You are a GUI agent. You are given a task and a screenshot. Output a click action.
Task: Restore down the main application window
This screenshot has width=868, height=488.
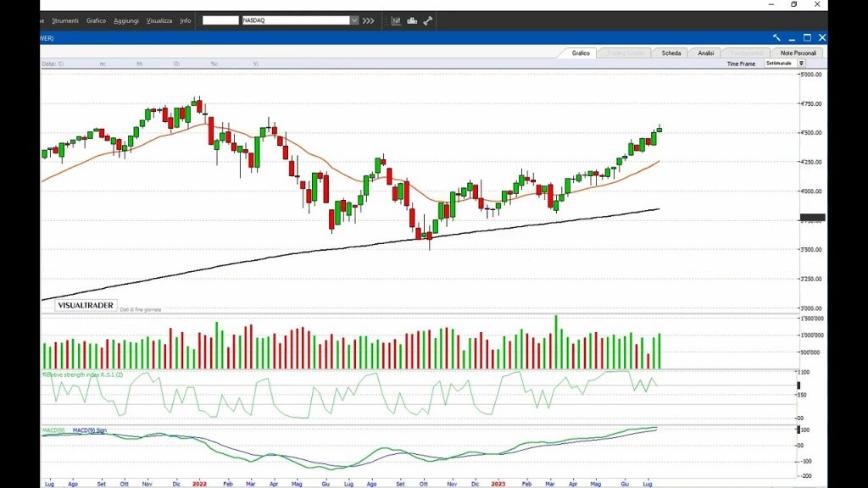[794, 5]
